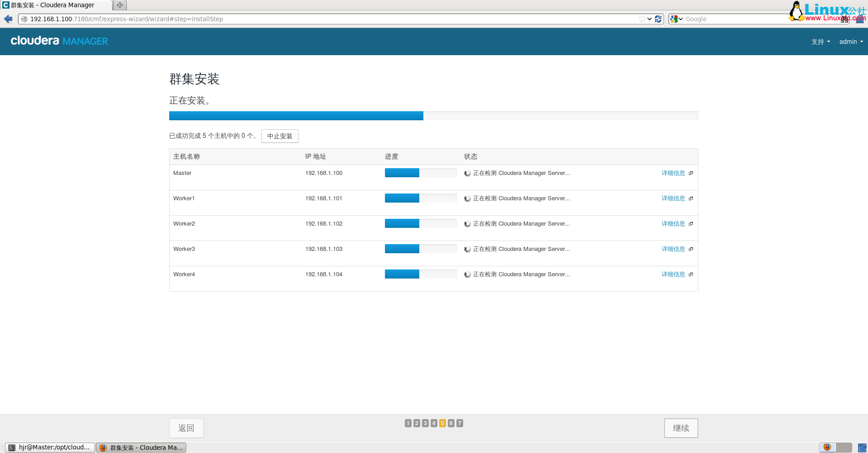The image size is (868, 453).
Task: Bookmark this page with the star icon
Action: [x=641, y=19]
